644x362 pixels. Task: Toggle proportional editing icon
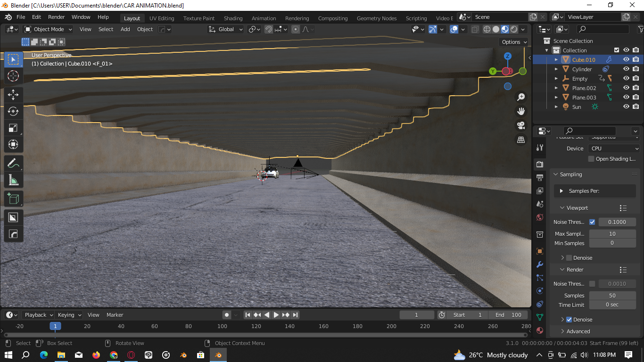[x=296, y=29]
